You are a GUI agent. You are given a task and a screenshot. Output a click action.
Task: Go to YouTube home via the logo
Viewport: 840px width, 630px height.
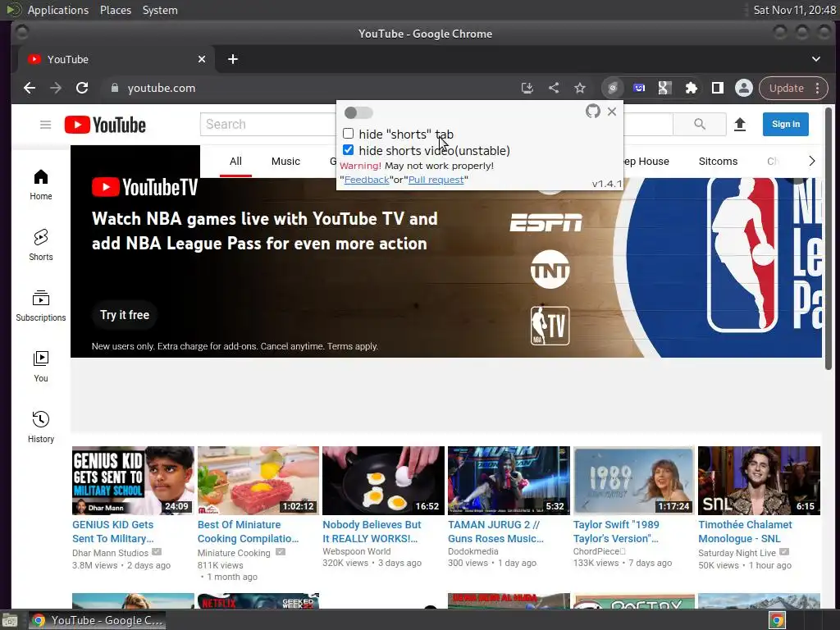pyautogui.click(x=106, y=125)
